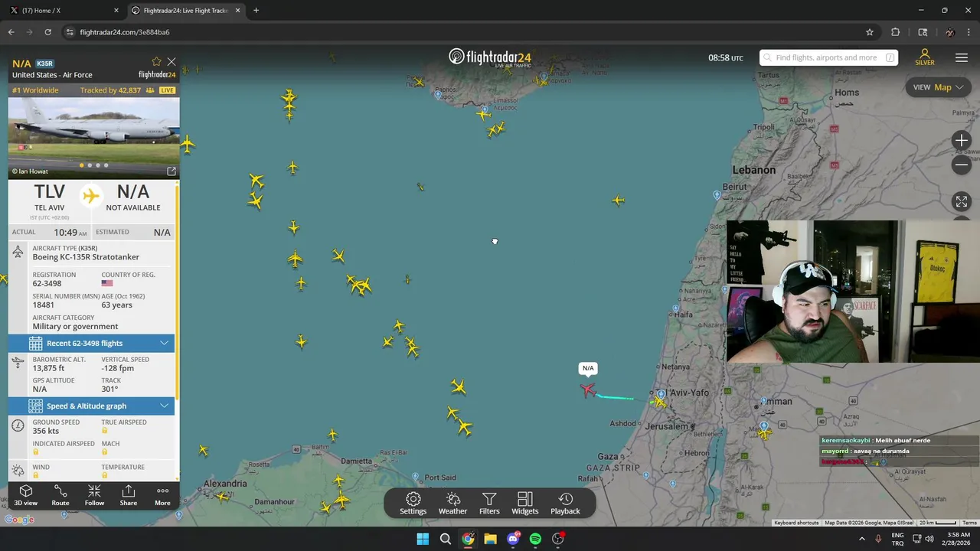Image resolution: width=980 pixels, height=551 pixels.
Task: Click the TLV Tel Aviv origin
Action: 49,197
